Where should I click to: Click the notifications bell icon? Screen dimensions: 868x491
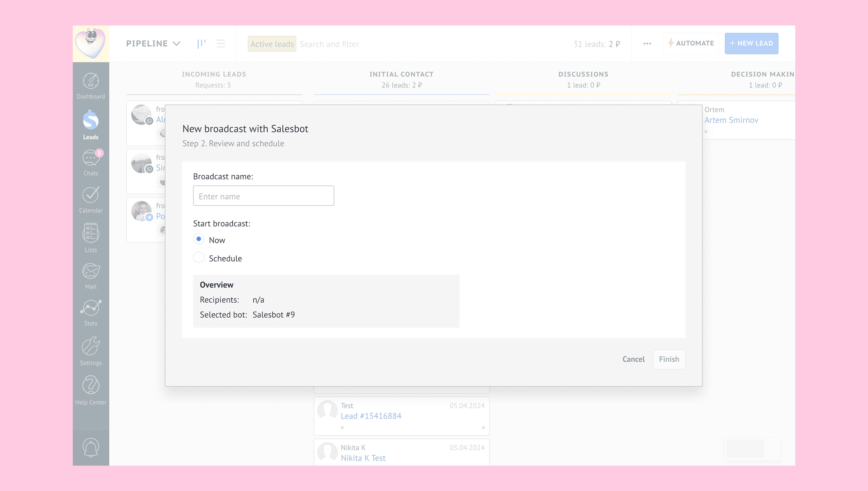[x=90, y=447]
